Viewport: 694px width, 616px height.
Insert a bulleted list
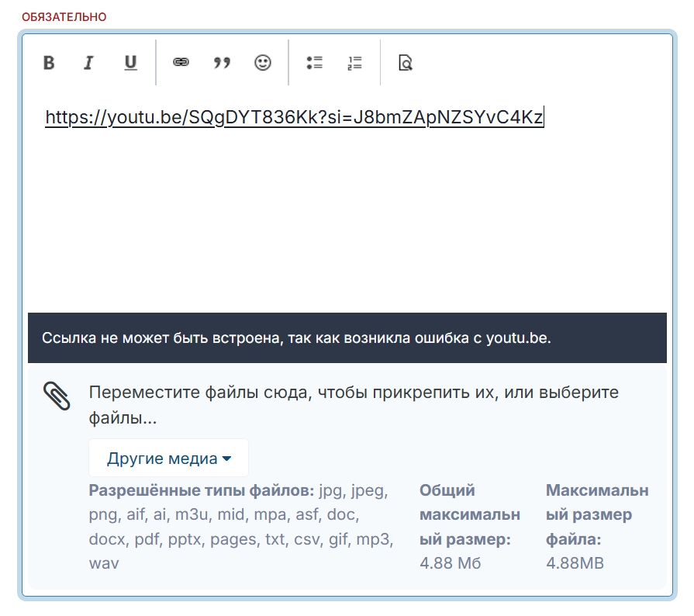pos(314,62)
